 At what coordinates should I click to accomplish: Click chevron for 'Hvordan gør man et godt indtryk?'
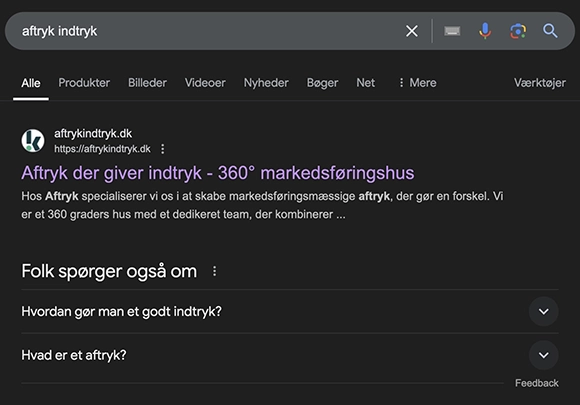point(543,311)
